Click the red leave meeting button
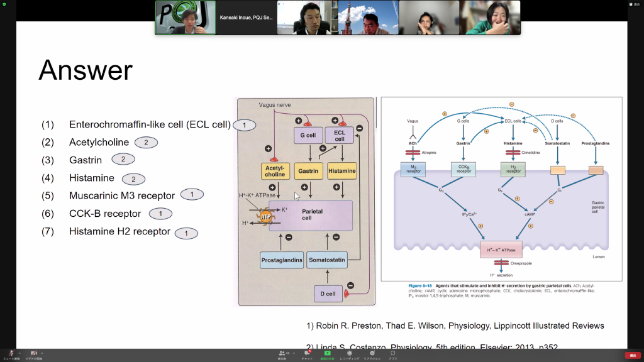The image size is (644, 362). (631, 355)
